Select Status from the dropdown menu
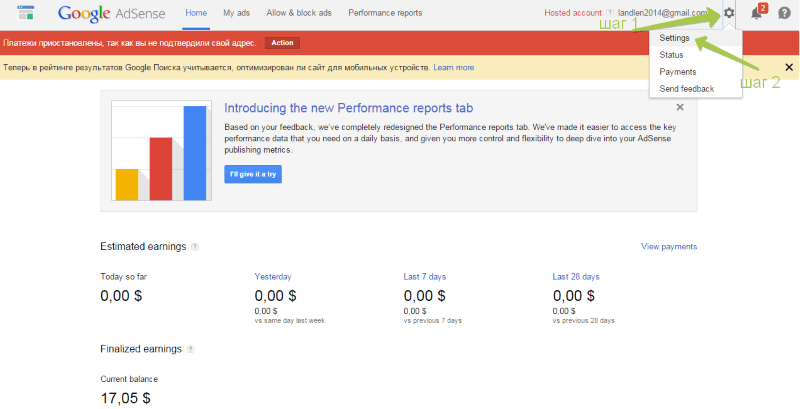800x409 pixels. pos(672,55)
